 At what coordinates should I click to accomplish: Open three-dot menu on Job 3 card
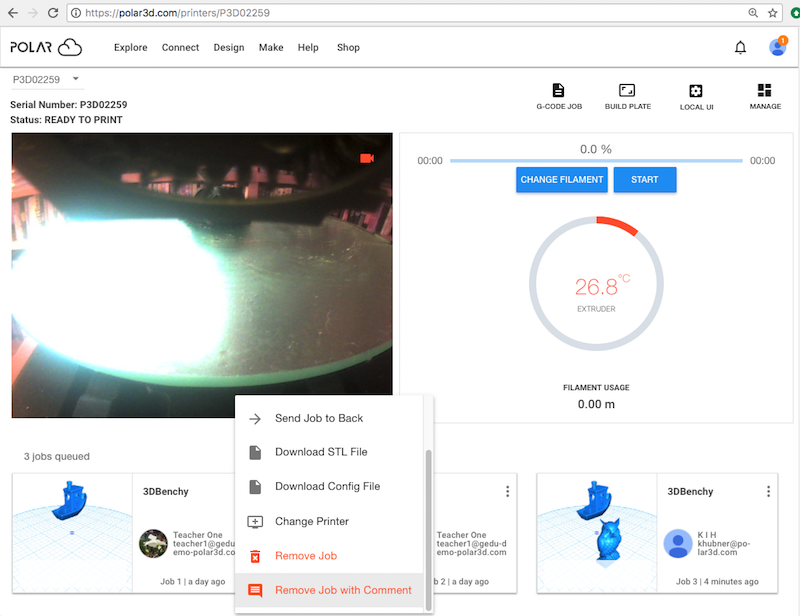coord(768,491)
